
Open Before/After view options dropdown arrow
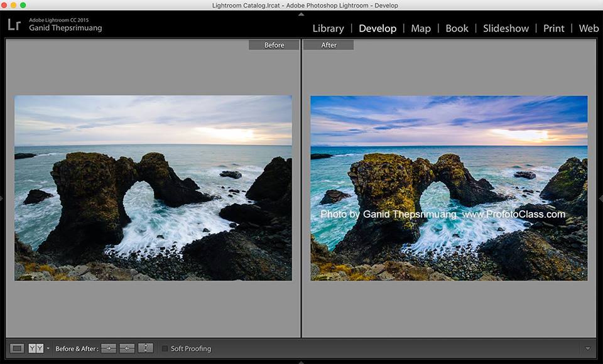[48, 348]
